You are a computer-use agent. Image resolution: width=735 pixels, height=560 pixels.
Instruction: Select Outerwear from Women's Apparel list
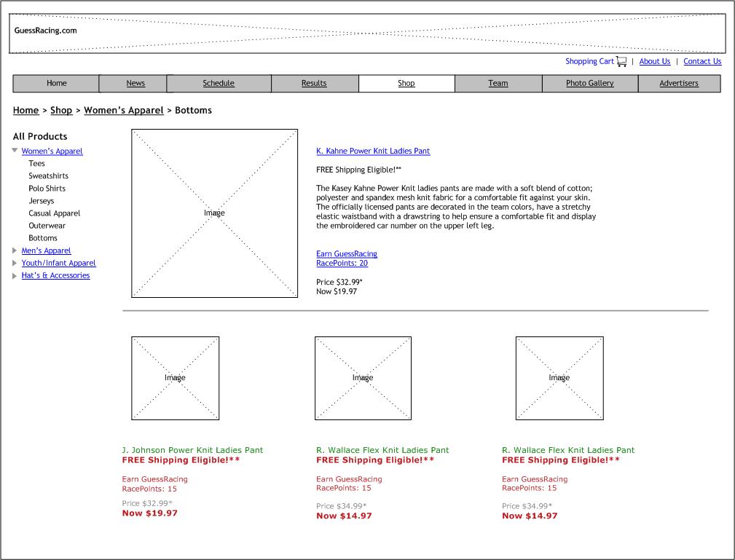click(47, 226)
